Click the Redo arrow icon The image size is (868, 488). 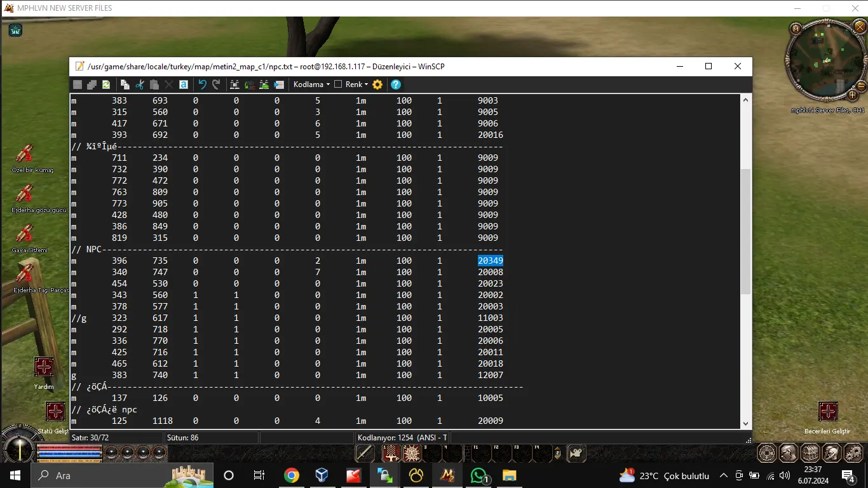tap(216, 85)
